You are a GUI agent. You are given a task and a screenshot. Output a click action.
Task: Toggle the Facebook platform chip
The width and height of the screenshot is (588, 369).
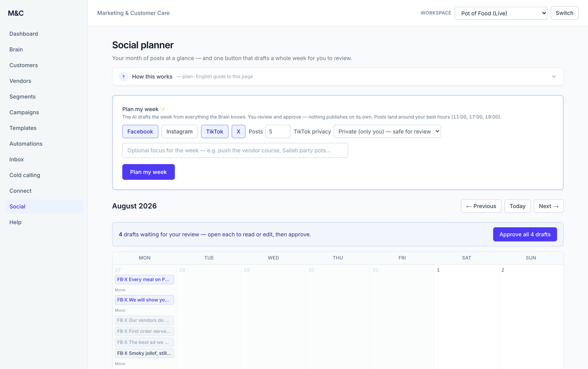(140, 131)
